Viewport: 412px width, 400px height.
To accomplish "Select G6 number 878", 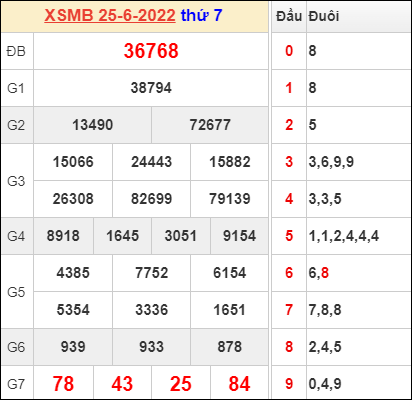I will (230, 347).
